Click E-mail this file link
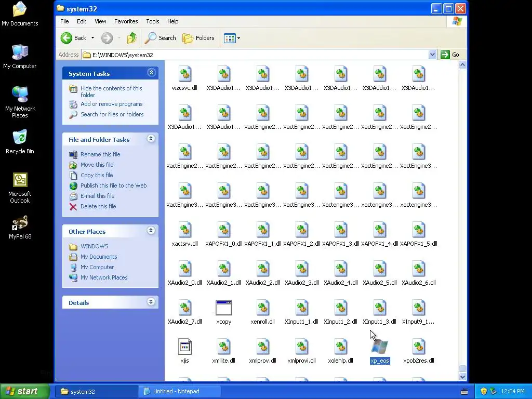 97,196
